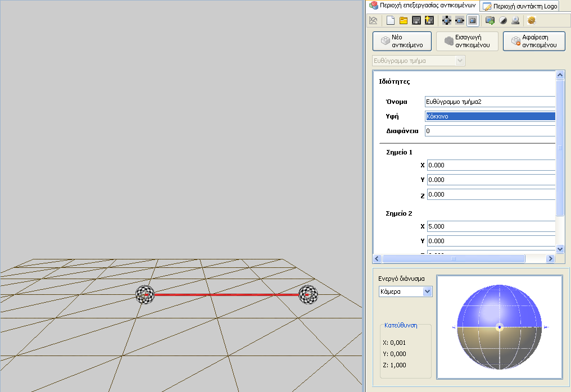The height and width of the screenshot is (392, 571).
Task: Save with the floppy disk icon
Action: click(x=416, y=20)
